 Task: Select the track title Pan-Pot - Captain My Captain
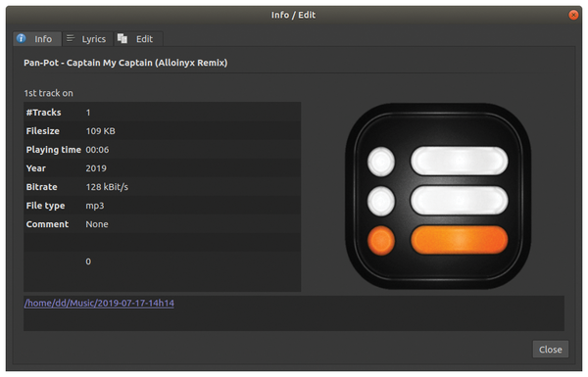[x=125, y=63]
